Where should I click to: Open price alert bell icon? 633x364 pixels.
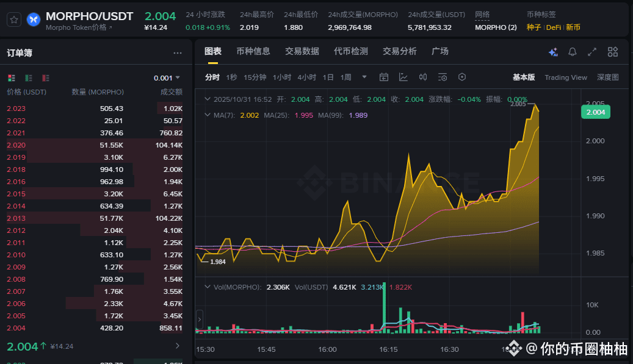click(573, 52)
